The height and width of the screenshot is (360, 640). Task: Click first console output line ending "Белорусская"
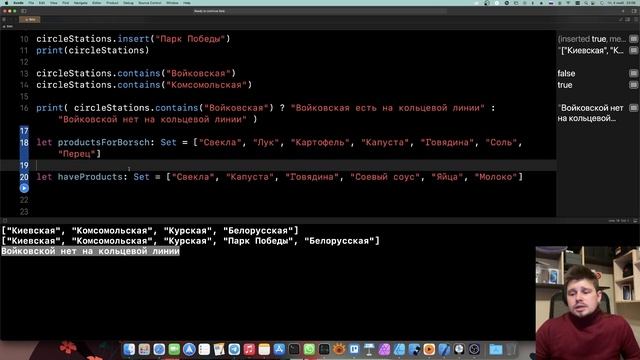[x=150, y=231]
